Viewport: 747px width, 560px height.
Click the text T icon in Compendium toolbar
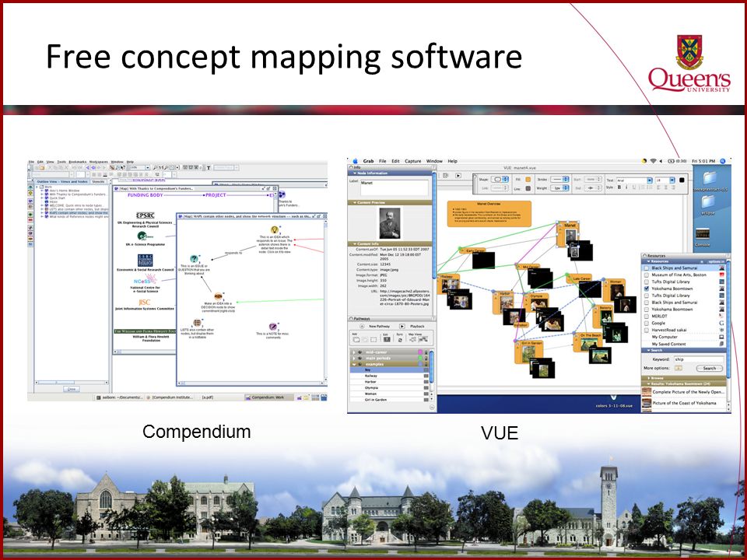209,168
